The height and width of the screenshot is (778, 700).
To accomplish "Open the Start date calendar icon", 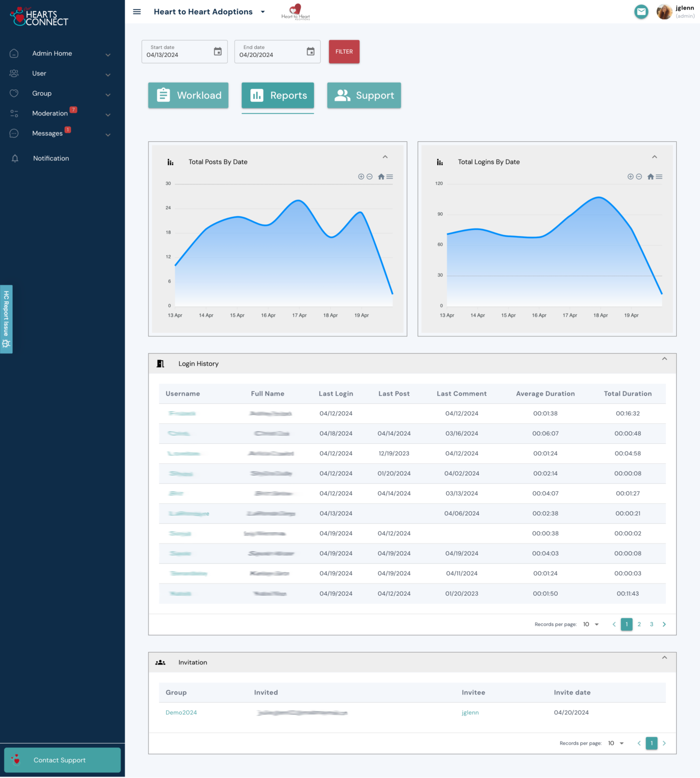I will click(217, 51).
